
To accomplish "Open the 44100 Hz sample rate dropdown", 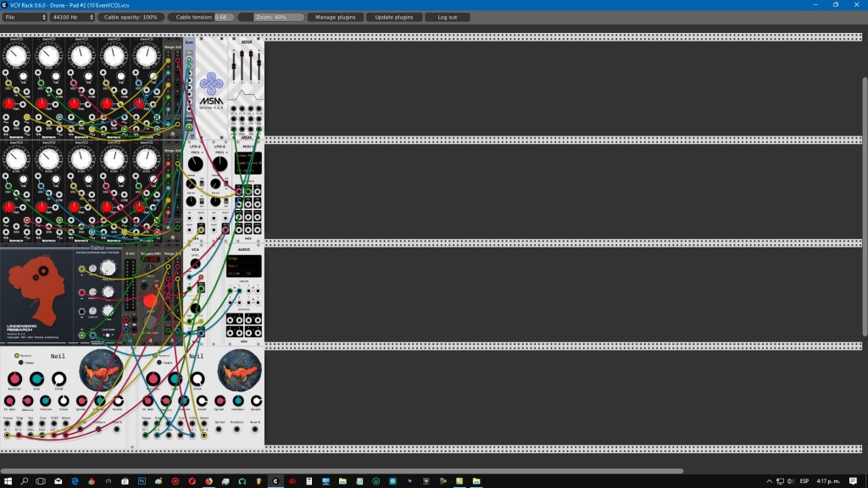I will click(x=72, y=17).
